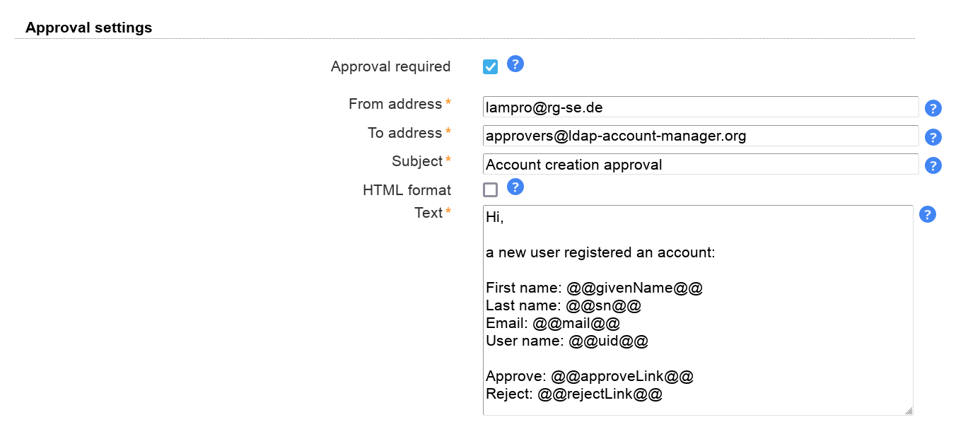Open help for Approval required option

pyautogui.click(x=515, y=64)
